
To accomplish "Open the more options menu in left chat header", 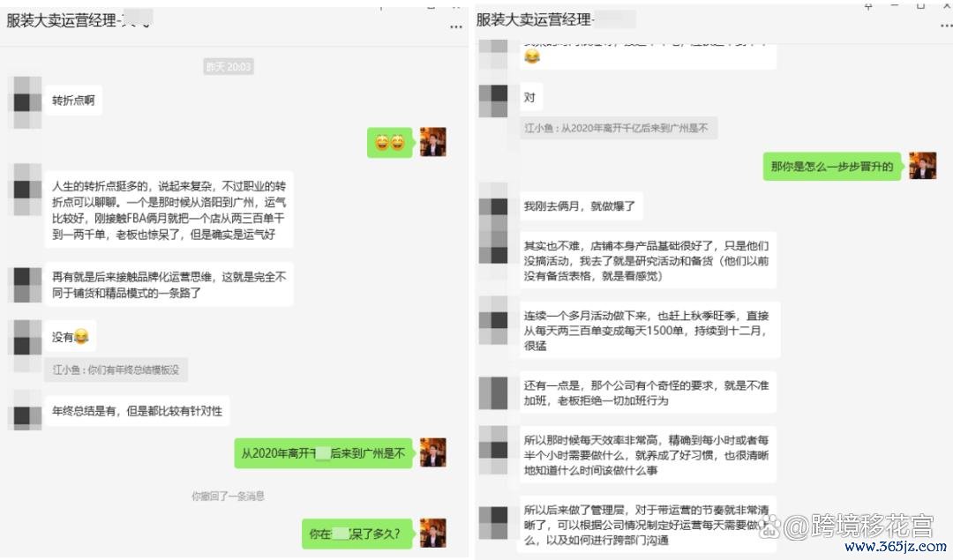I will [x=456, y=27].
